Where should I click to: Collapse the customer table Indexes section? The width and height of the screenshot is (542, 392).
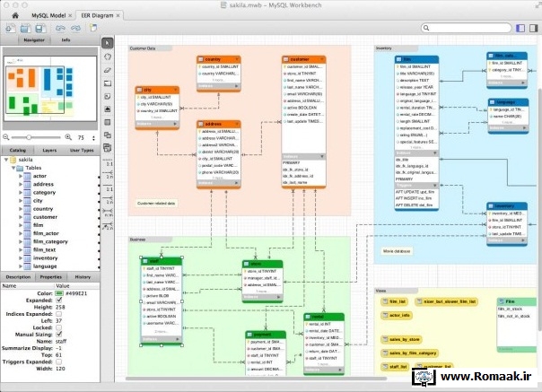pyautogui.click(x=322, y=157)
